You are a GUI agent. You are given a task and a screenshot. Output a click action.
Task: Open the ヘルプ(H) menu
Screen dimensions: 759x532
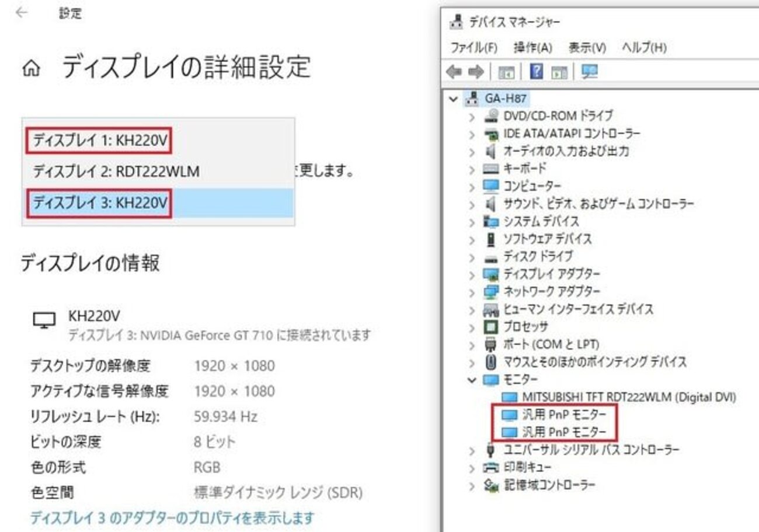pyautogui.click(x=644, y=47)
